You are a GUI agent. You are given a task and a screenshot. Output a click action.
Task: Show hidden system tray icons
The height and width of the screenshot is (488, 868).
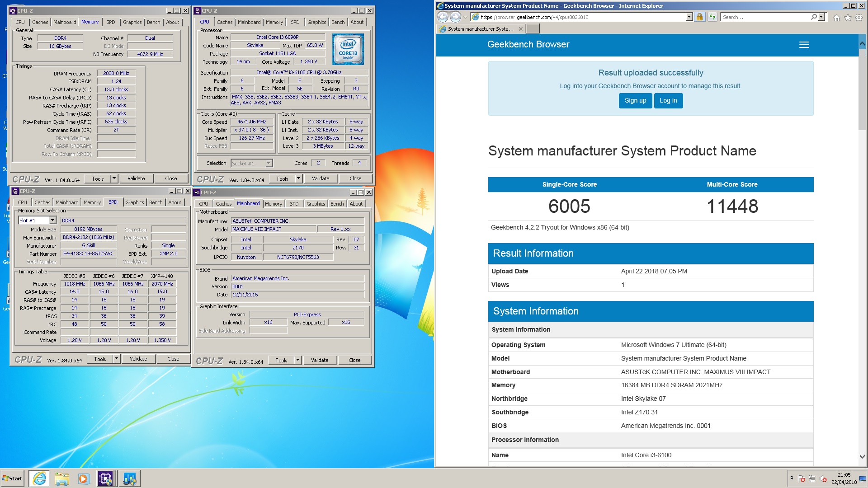coord(792,478)
